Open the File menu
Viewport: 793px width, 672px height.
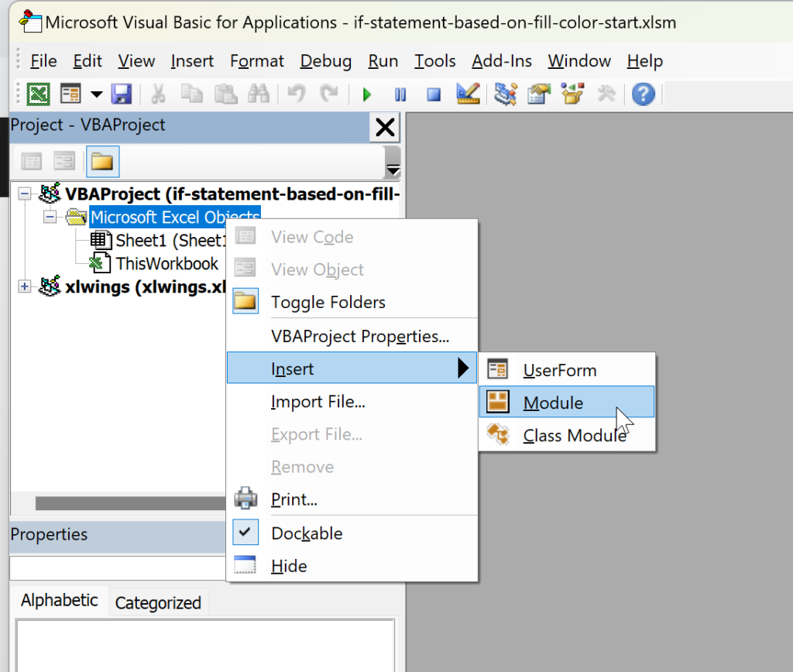[43, 61]
